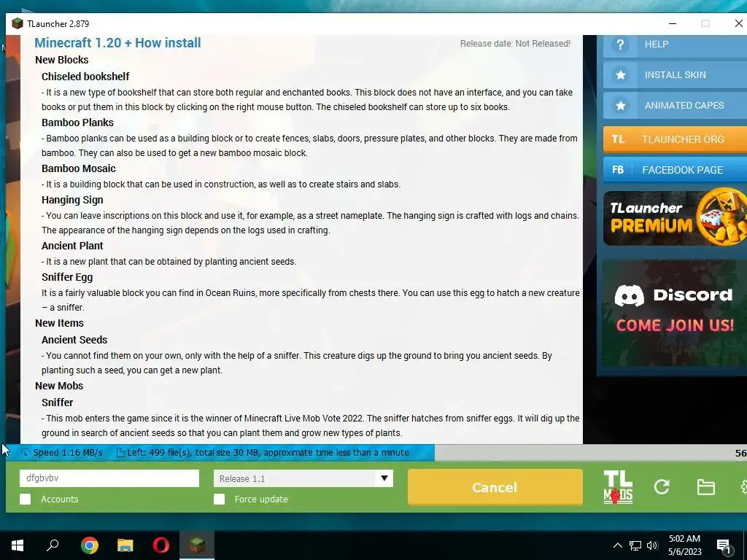Click the Chiseled bookshelf heading
Image resolution: width=747 pixels, height=560 pixels.
click(x=85, y=77)
